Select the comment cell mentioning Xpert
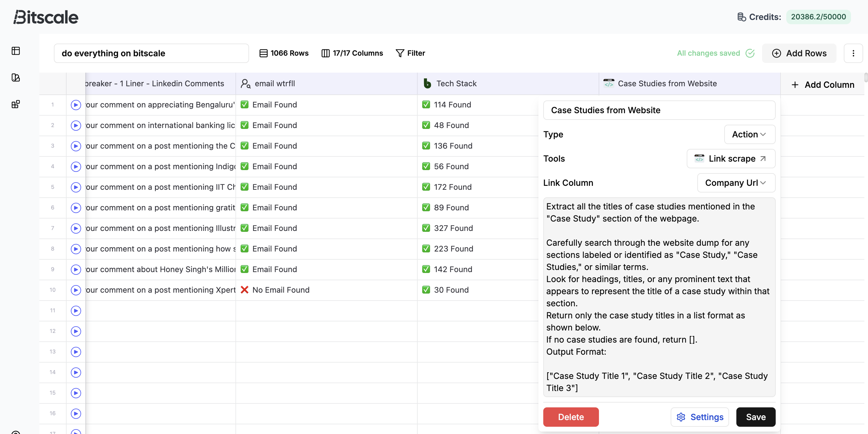The image size is (868, 434). tap(160, 290)
